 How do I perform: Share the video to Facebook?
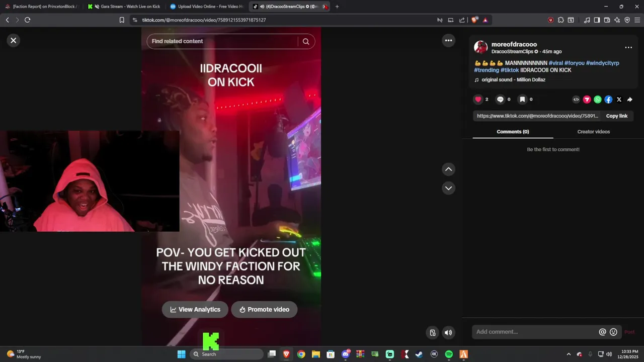coord(608,100)
